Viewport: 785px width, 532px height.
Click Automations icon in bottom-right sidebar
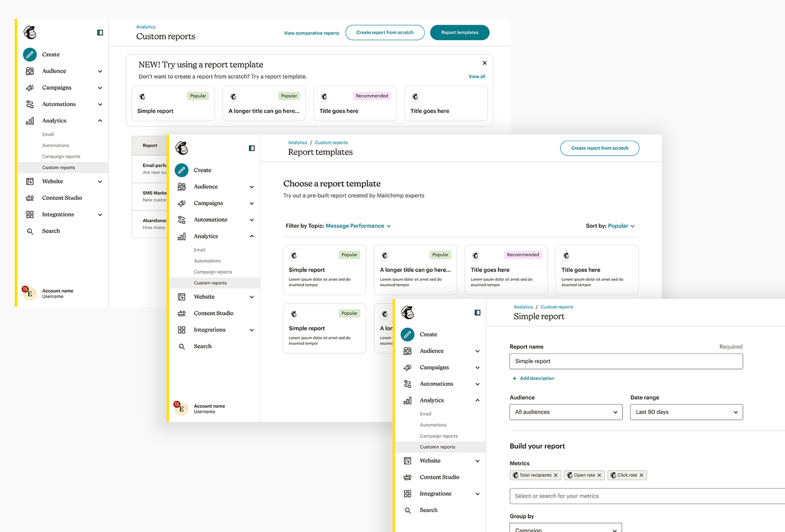coord(408,384)
